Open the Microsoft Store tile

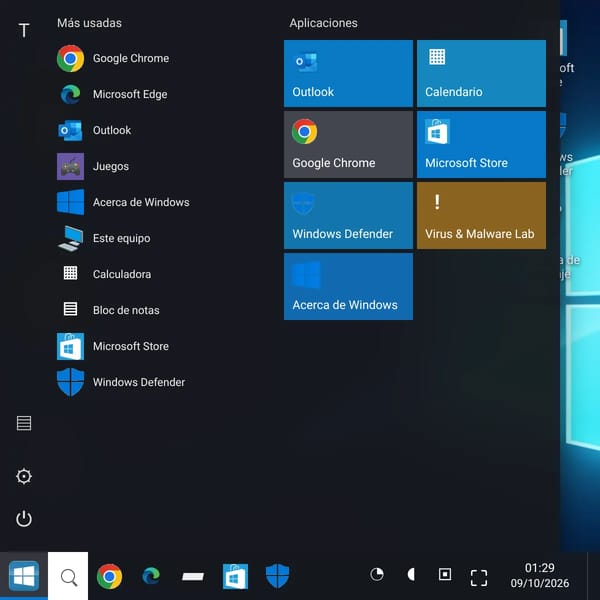[x=481, y=144]
